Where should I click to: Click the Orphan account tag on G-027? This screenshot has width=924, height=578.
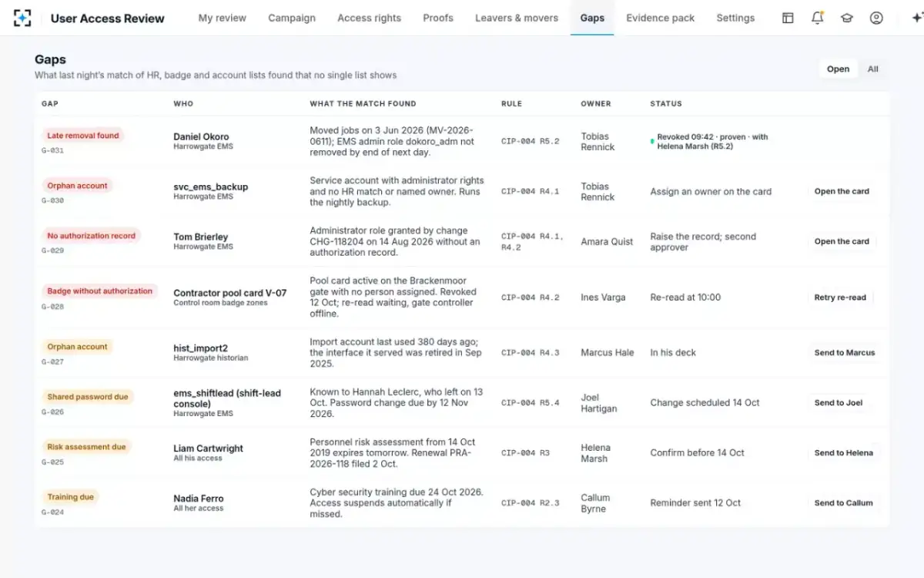(77, 347)
